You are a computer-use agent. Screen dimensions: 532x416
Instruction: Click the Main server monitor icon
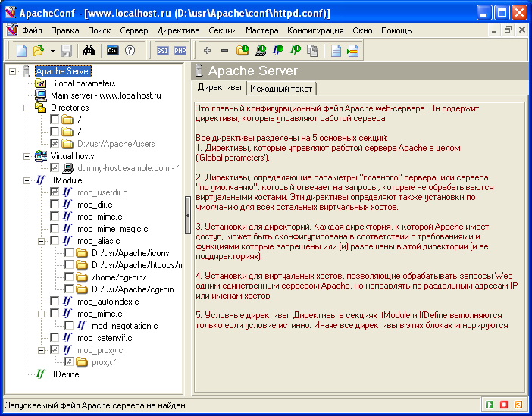pos(40,95)
